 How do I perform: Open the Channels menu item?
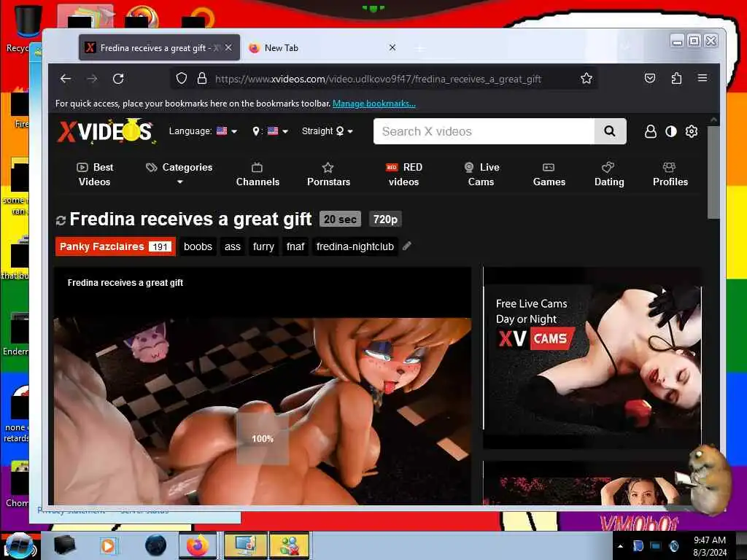pyautogui.click(x=258, y=174)
